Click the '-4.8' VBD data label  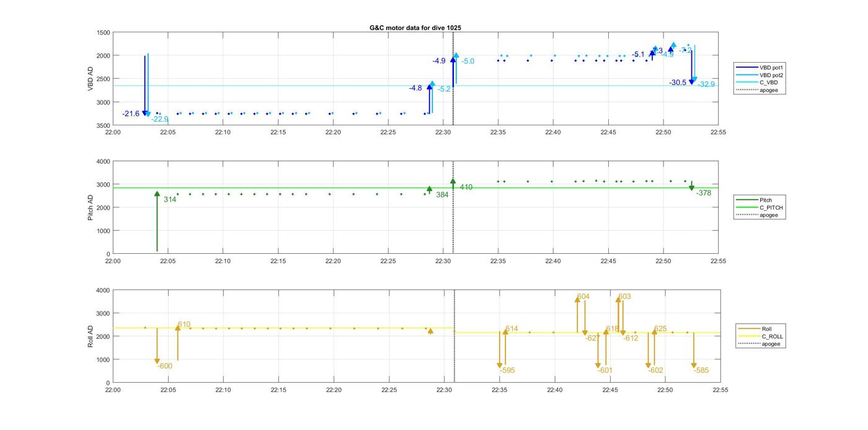pos(415,88)
